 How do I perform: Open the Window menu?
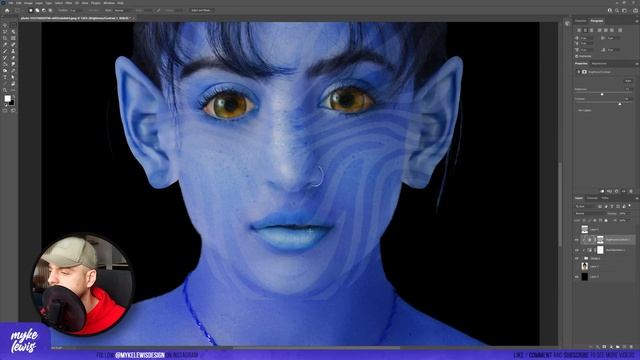(109, 3)
